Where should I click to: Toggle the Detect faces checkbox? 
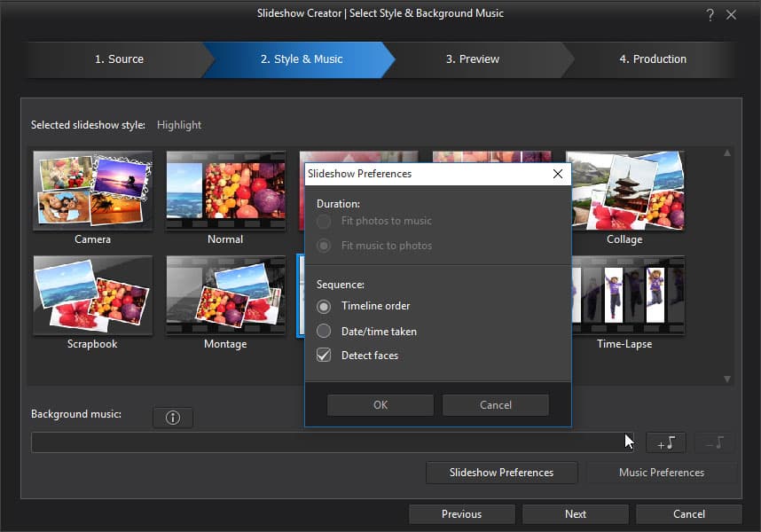pos(324,356)
